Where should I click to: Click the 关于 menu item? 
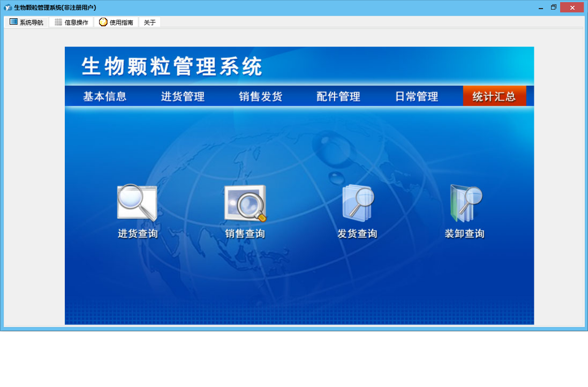point(149,23)
